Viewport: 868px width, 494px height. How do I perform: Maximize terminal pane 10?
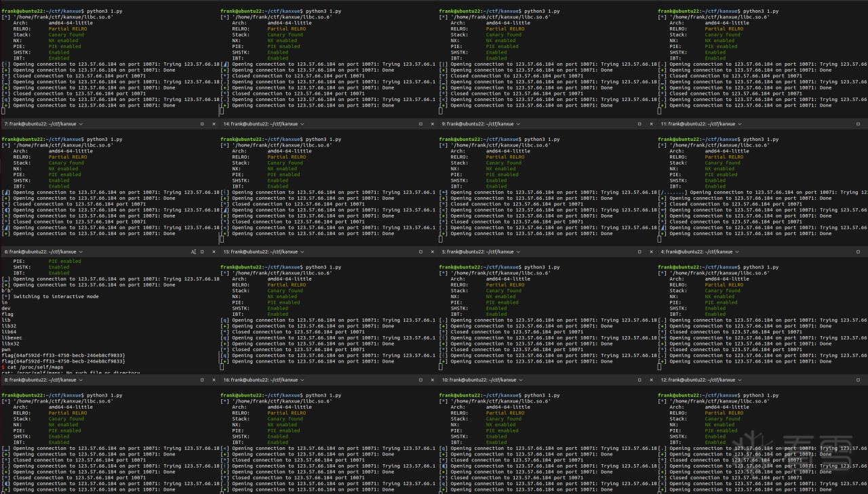click(639, 379)
